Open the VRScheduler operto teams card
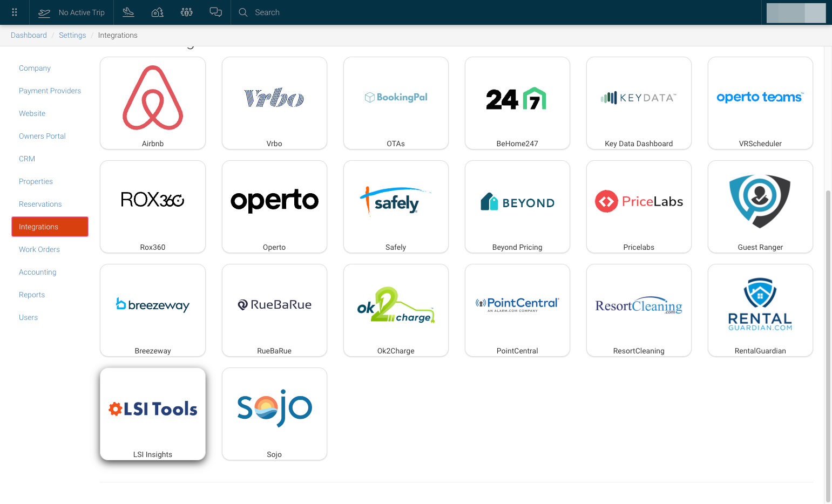832x504 pixels. 760,103
